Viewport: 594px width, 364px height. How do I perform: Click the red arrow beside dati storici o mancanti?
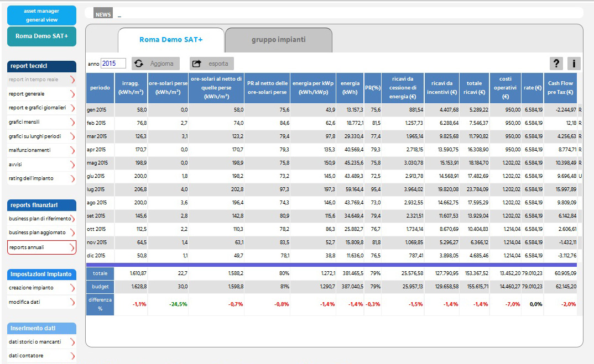coord(72,342)
